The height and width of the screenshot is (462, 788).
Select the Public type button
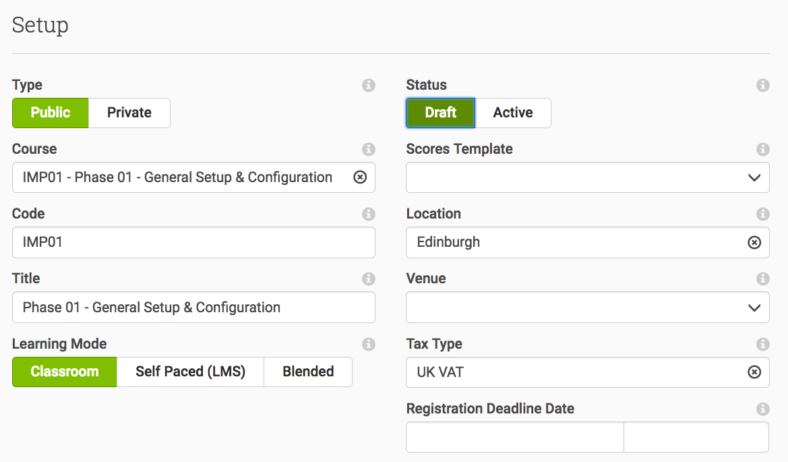pyautogui.click(x=50, y=113)
